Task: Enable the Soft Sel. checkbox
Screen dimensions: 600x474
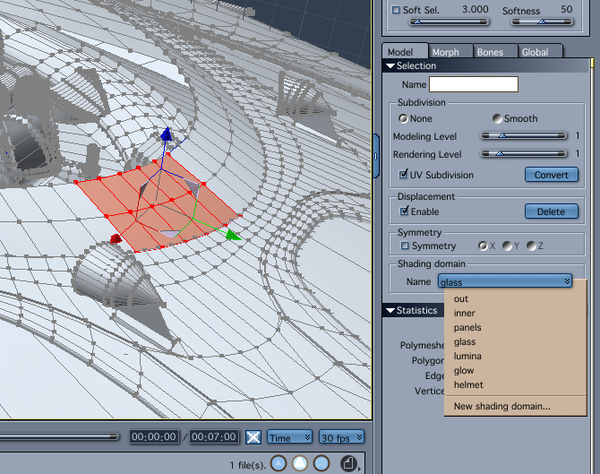Action: pyautogui.click(x=396, y=10)
